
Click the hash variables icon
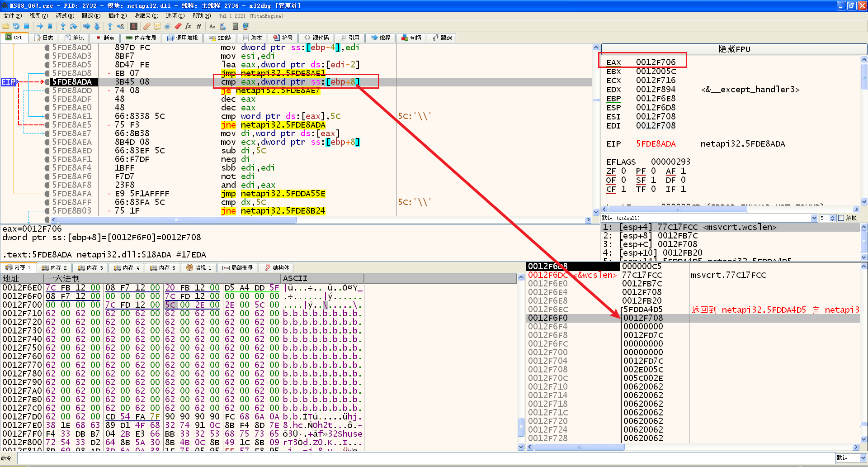(x=199, y=26)
